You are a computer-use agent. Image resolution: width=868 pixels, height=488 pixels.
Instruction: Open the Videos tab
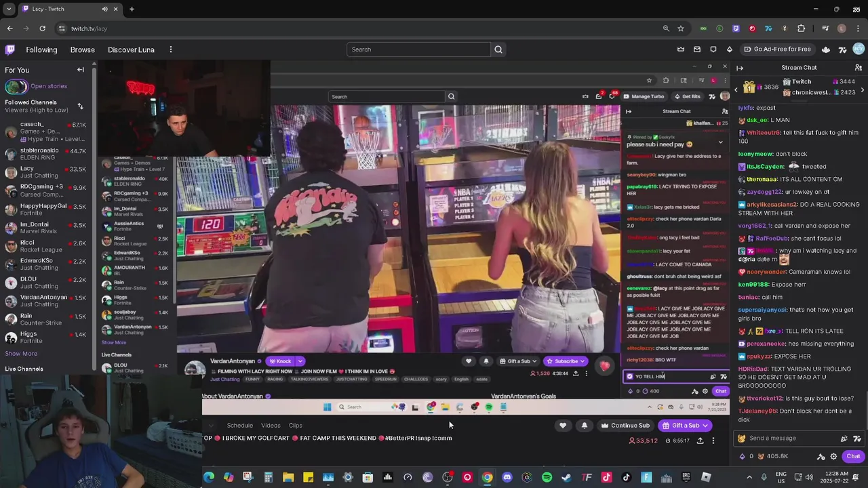tap(271, 426)
